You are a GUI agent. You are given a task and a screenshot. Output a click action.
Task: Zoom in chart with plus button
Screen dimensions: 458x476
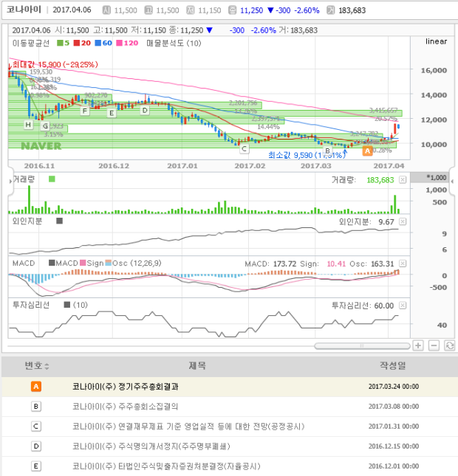coord(418,345)
